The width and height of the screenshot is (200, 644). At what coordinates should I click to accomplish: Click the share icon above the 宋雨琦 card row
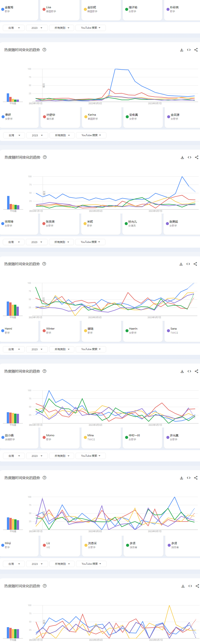coord(196,157)
